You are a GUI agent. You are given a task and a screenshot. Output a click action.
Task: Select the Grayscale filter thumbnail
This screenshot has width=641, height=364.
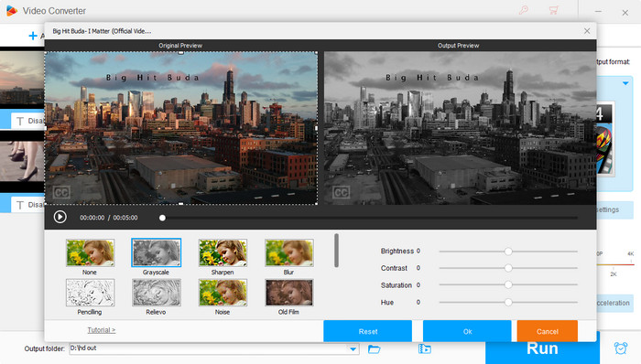coord(157,252)
